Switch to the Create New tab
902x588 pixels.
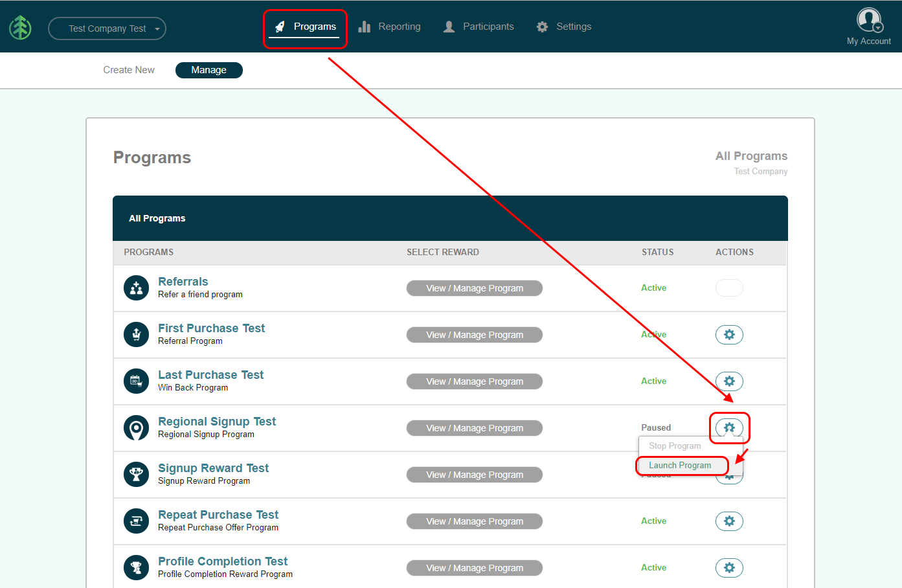[x=129, y=70]
